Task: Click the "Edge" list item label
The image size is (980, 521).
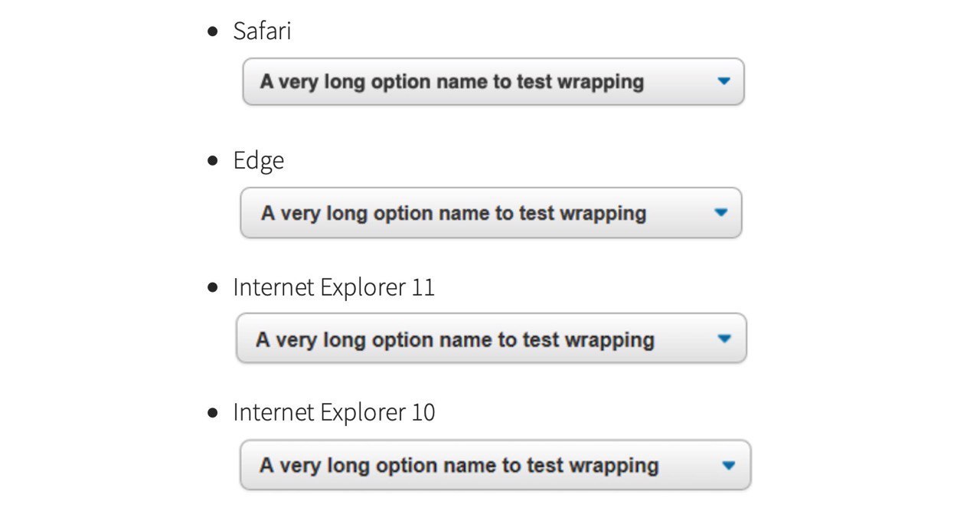Action: click(x=258, y=160)
